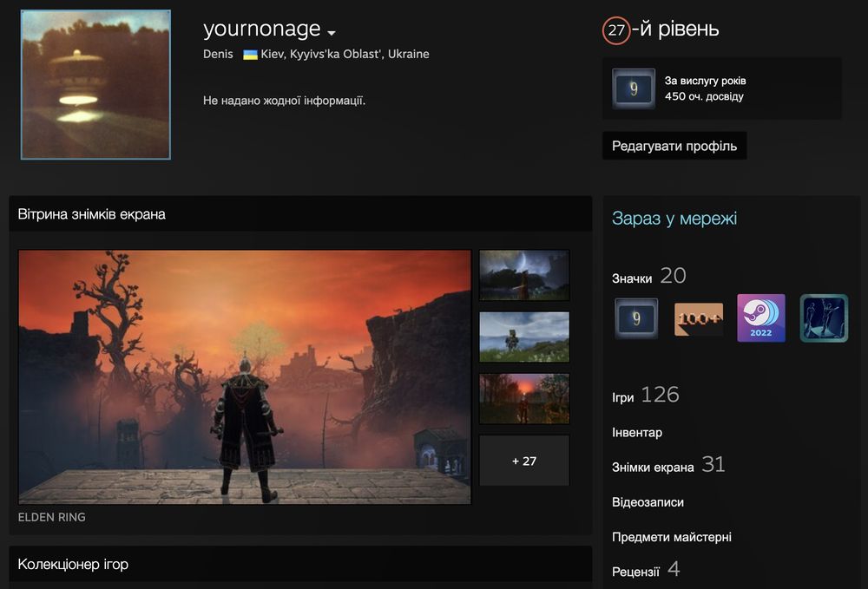Open the 9-year badge under Значки
The height and width of the screenshot is (589, 868).
(x=636, y=318)
